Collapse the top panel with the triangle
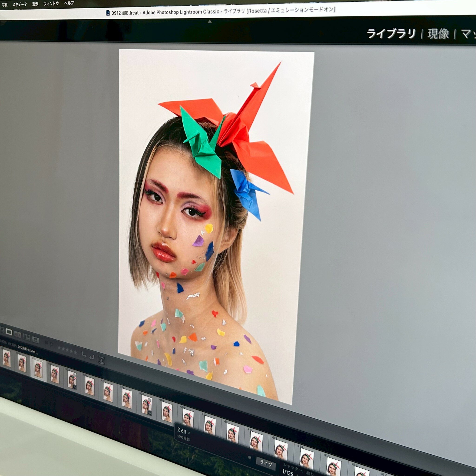Image resolution: width=476 pixels, height=476 pixels. (210, 22)
